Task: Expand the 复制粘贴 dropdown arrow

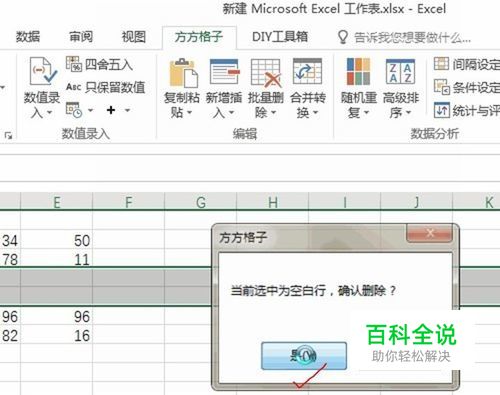Action: pos(189,113)
